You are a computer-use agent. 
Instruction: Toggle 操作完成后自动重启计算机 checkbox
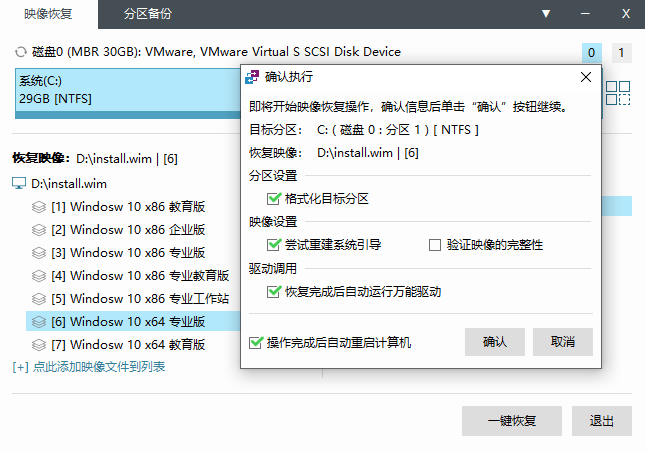point(255,342)
